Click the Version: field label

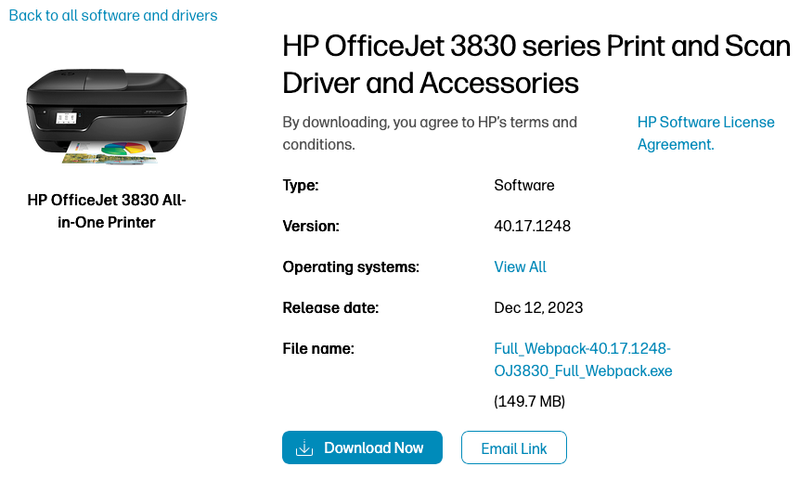pos(311,226)
